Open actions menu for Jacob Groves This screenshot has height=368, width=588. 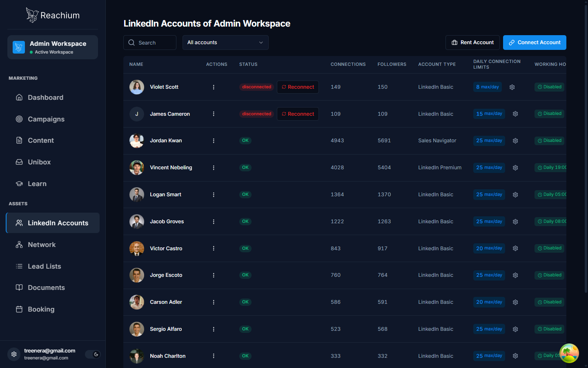pyautogui.click(x=214, y=222)
